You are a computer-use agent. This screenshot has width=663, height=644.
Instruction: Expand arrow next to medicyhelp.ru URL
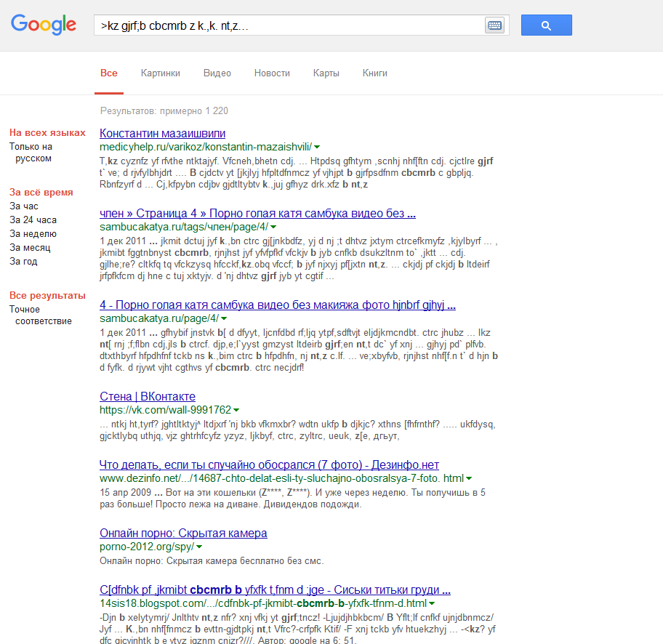click(x=317, y=147)
